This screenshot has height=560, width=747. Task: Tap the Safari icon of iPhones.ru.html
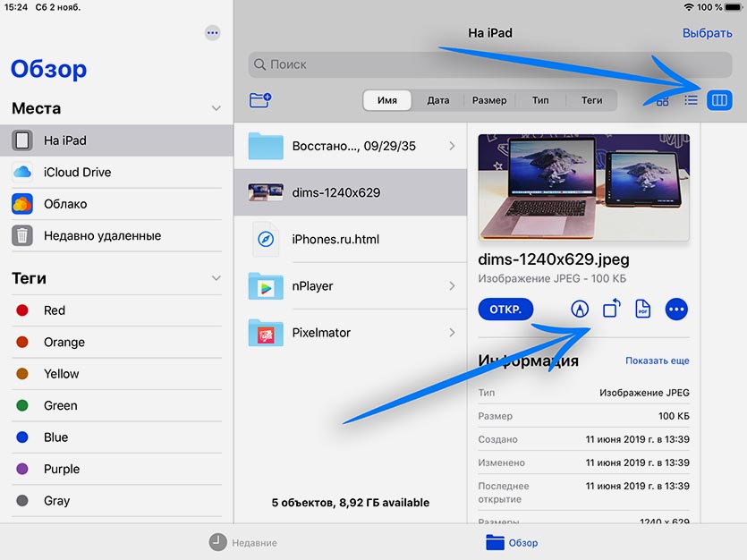point(266,239)
